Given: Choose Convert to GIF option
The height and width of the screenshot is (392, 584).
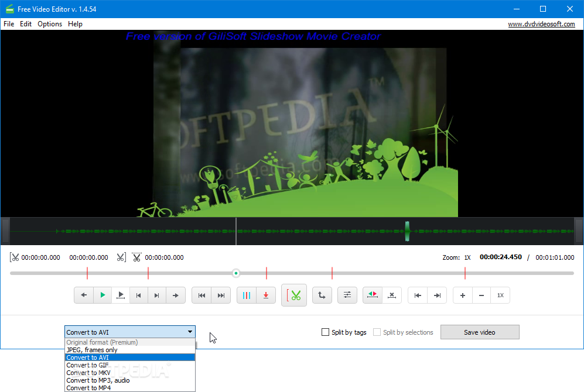Looking at the screenshot, I should (x=130, y=365).
